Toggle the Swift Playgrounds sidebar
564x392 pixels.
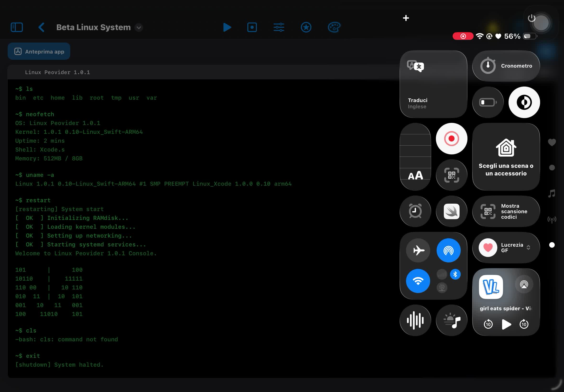coord(16,27)
